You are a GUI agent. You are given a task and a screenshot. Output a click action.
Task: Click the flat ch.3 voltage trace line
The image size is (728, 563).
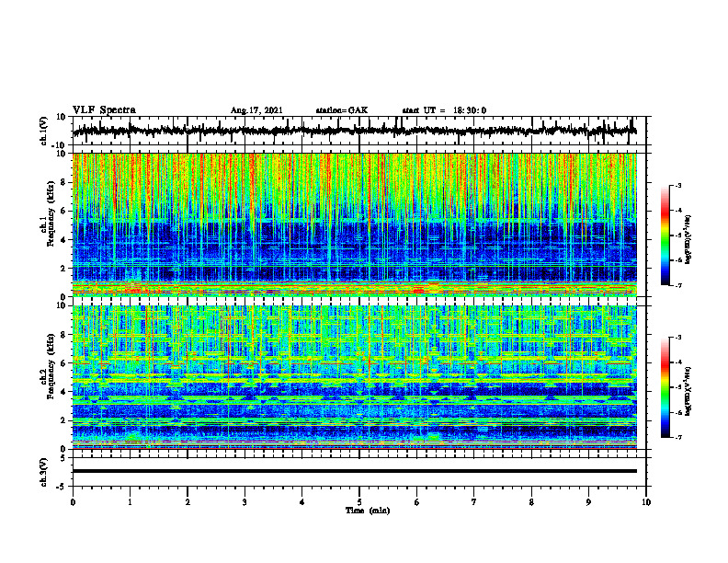354,471
